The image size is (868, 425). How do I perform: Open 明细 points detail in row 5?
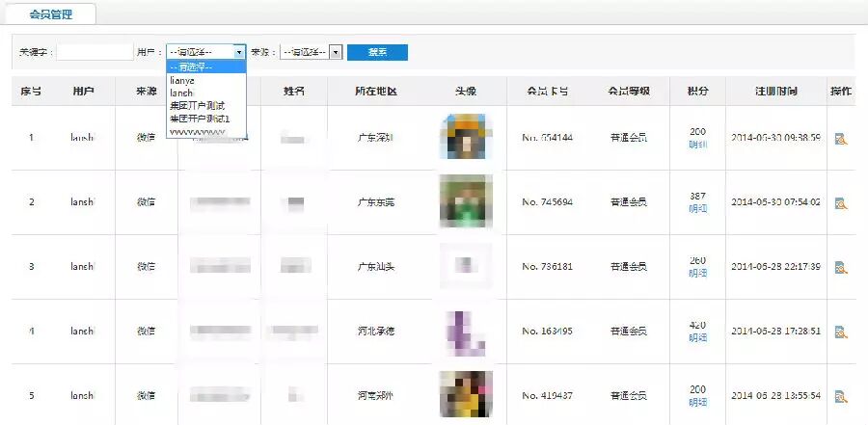[x=697, y=402]
